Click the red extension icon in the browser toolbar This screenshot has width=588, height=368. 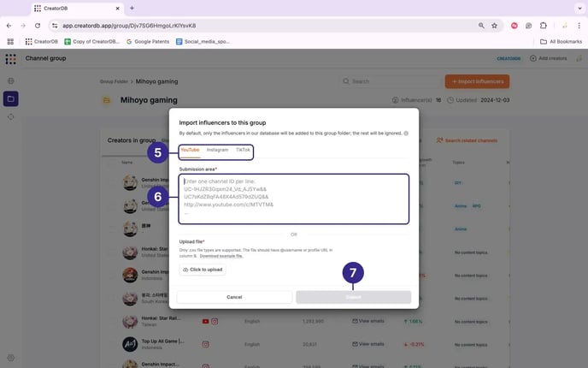pyautogui.click(x=514, y=26)
